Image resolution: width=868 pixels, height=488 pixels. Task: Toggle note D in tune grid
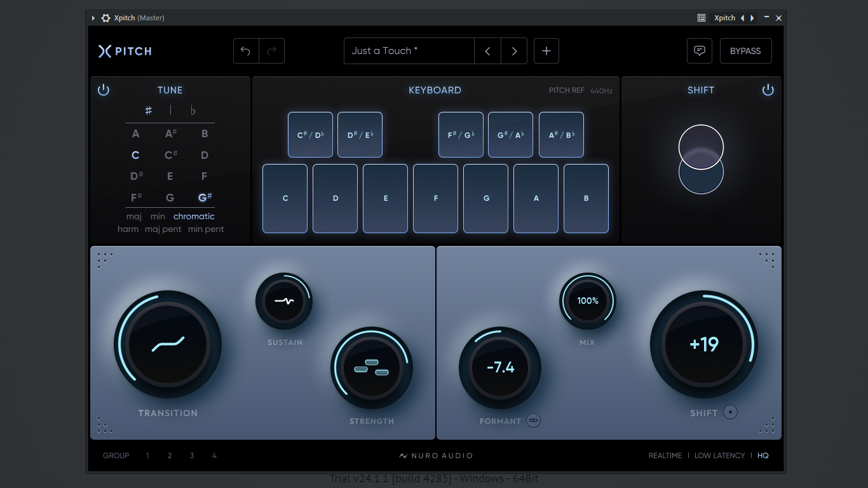(205, 155)
